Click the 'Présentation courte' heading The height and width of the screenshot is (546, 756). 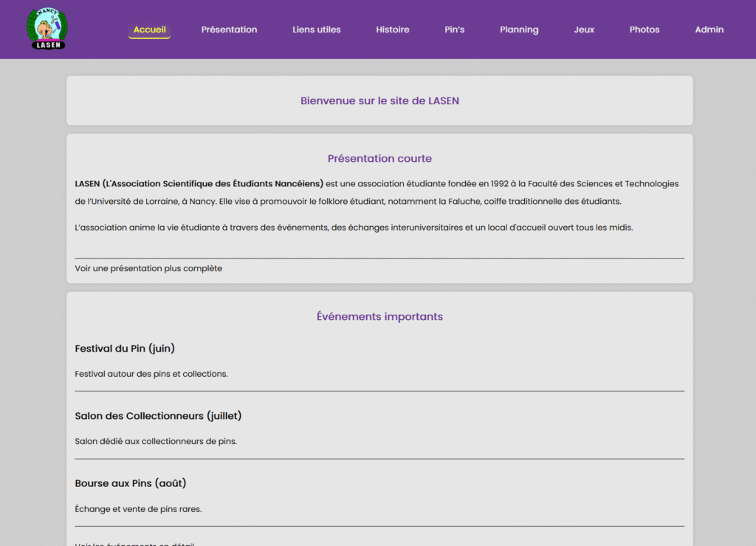tap(379, 158)
